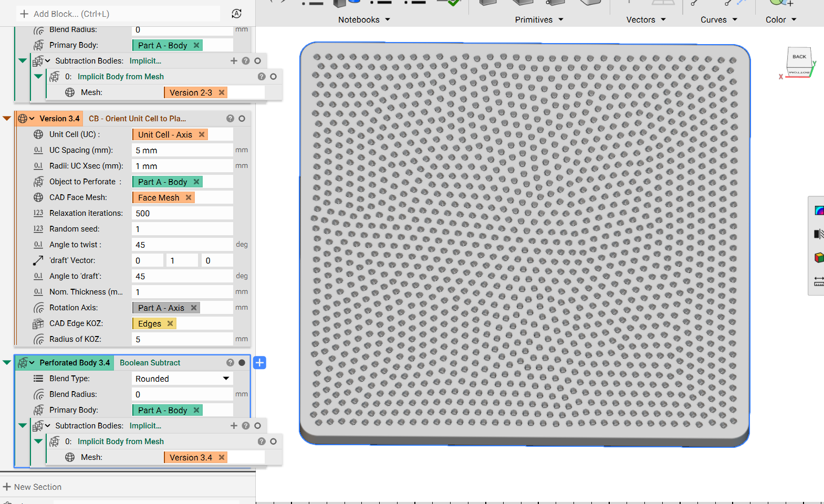This screenshot has height=504, width=824.
Task: Remove Part A - Axis rotation chip
Action: click(194, 308)
